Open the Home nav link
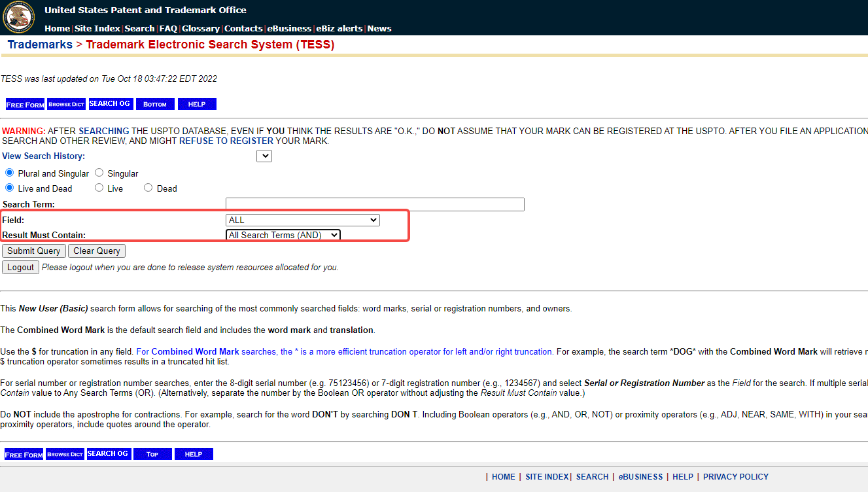This screenshot has height=492, width=868. [57, 29]
